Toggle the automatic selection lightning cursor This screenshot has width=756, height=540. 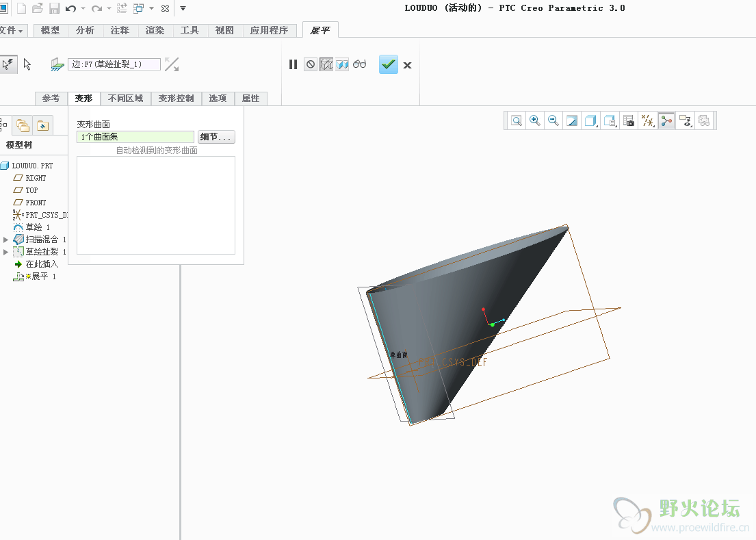tap(8, 64)
